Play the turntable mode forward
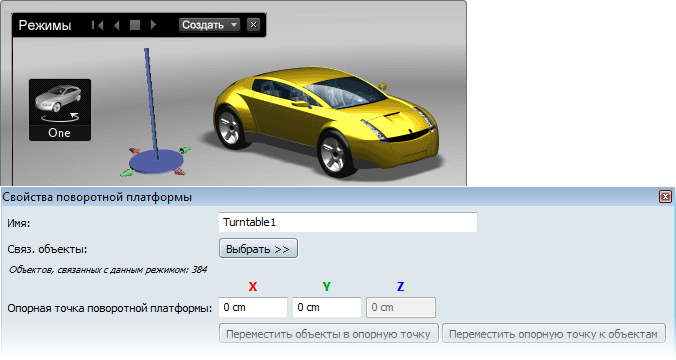This screenshot has height=360, width=676. pyautogui.click(x=153, y=25)
